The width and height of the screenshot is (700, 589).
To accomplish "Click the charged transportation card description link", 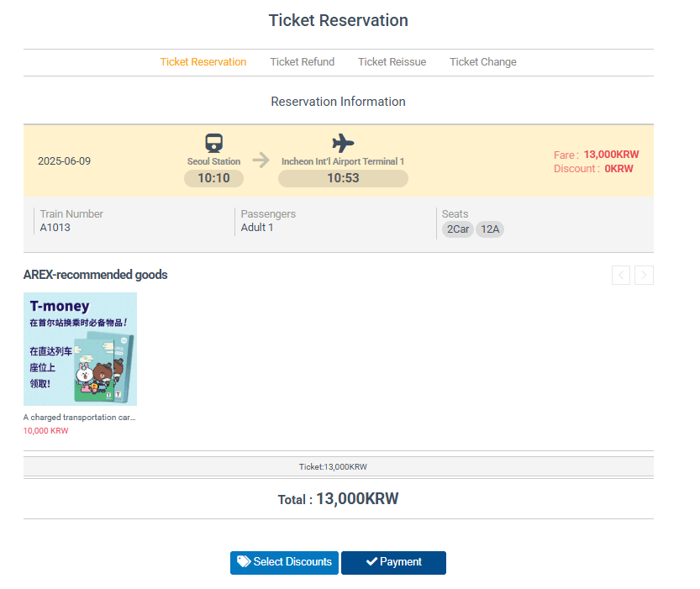I will (79, 417).
